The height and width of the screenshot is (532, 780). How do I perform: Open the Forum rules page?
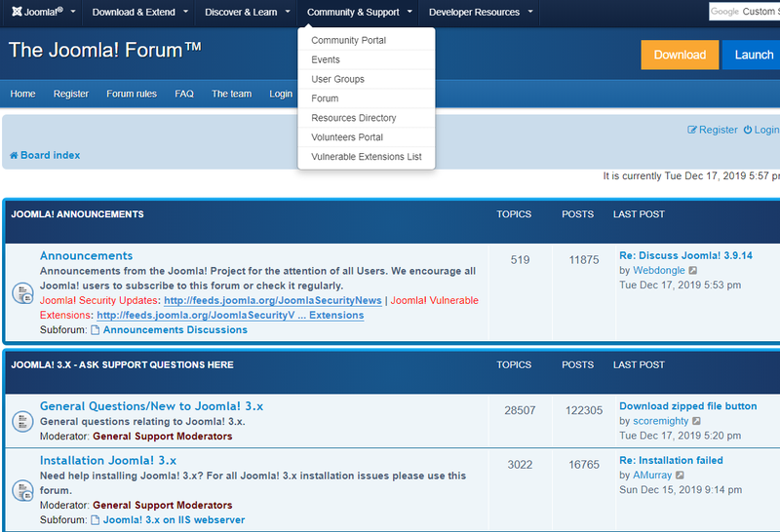point(132,94)
